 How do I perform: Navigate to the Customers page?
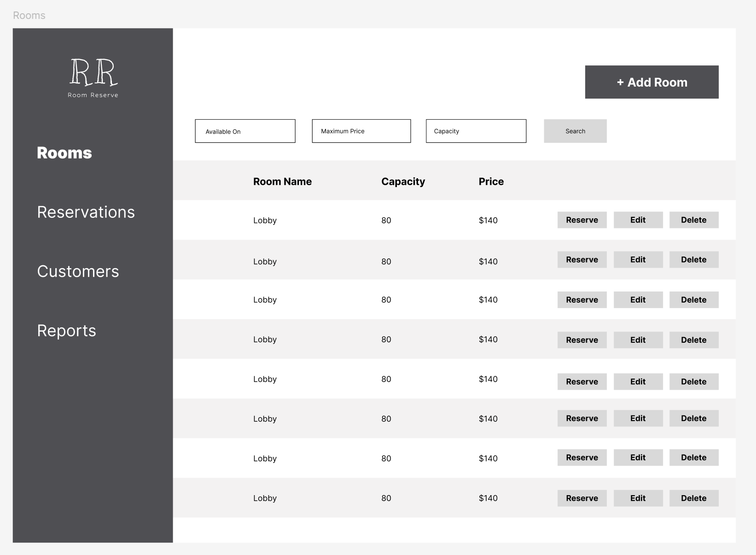tap(78, 271)
